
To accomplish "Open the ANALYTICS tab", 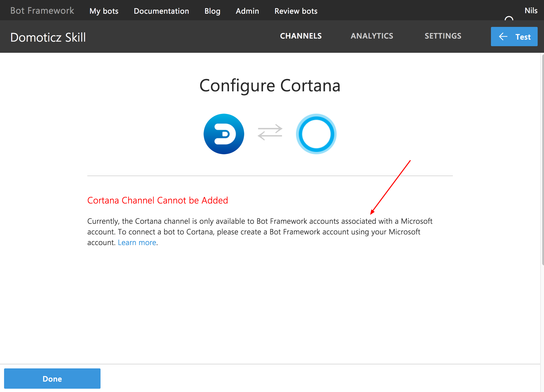I will point(372,36).
